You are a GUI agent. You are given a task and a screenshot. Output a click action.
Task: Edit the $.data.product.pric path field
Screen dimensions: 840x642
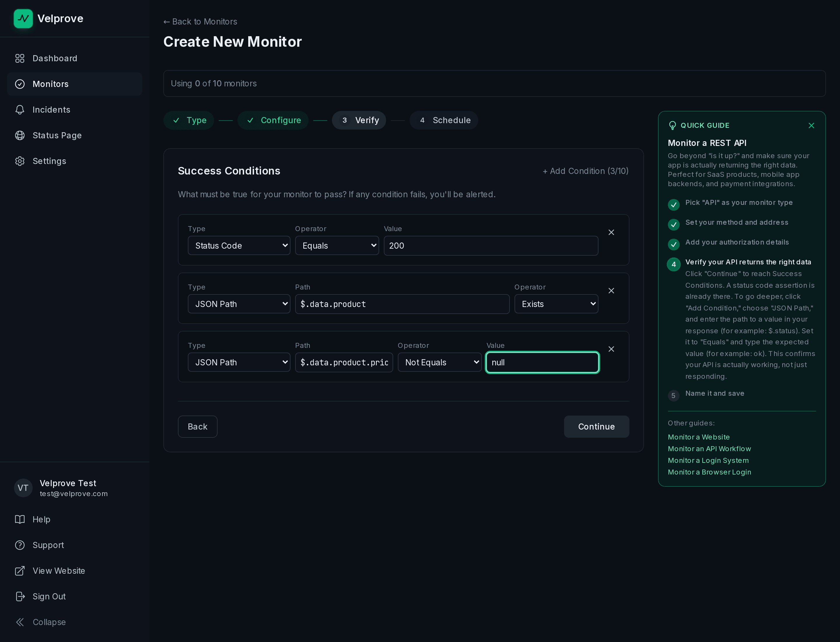coord(344,362)
